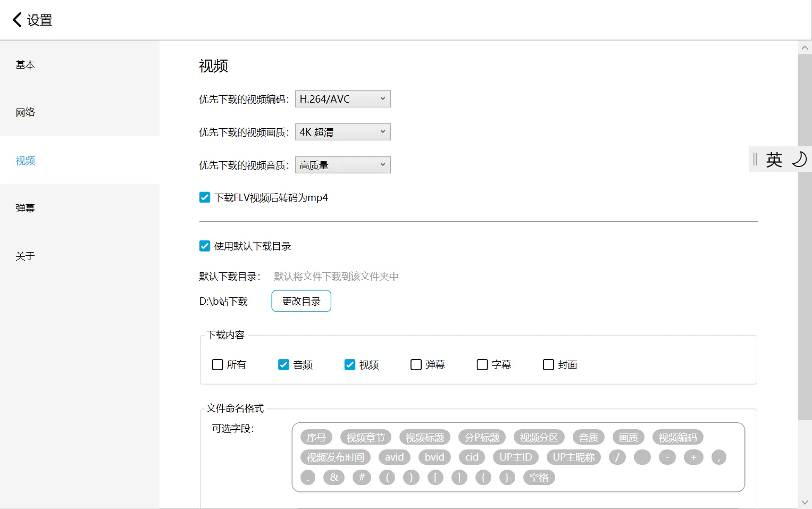This screenshot has height=509, width=812.
Task: Enable the 弹幕 download content checkbox
Action: tap(416, 365)
